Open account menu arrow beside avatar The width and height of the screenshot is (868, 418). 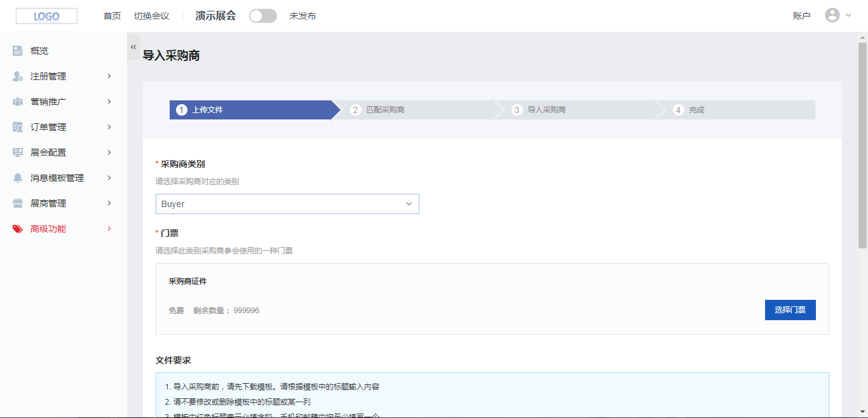click(848, 15)
